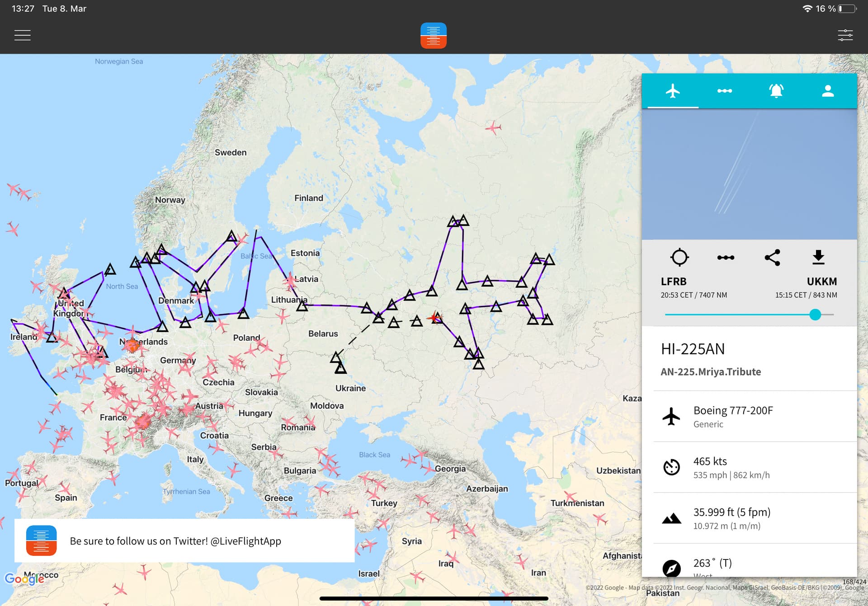
Task: Share this flight
Action: point(772,257)
